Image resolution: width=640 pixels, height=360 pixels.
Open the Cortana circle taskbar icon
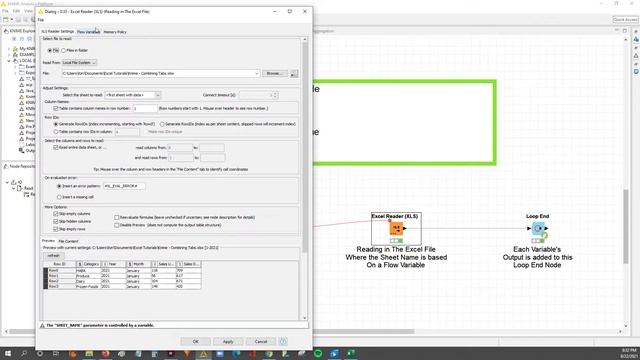point(40,353)
